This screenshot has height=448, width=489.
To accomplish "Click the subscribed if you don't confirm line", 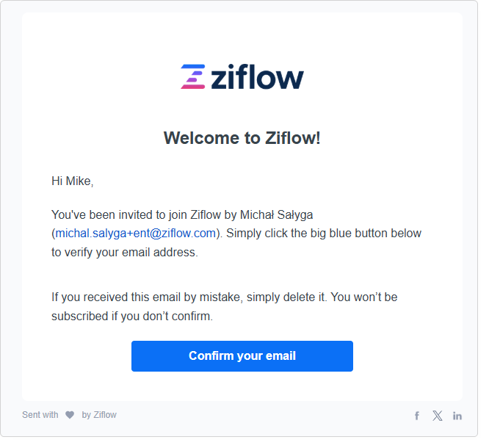I will point(132,317).
